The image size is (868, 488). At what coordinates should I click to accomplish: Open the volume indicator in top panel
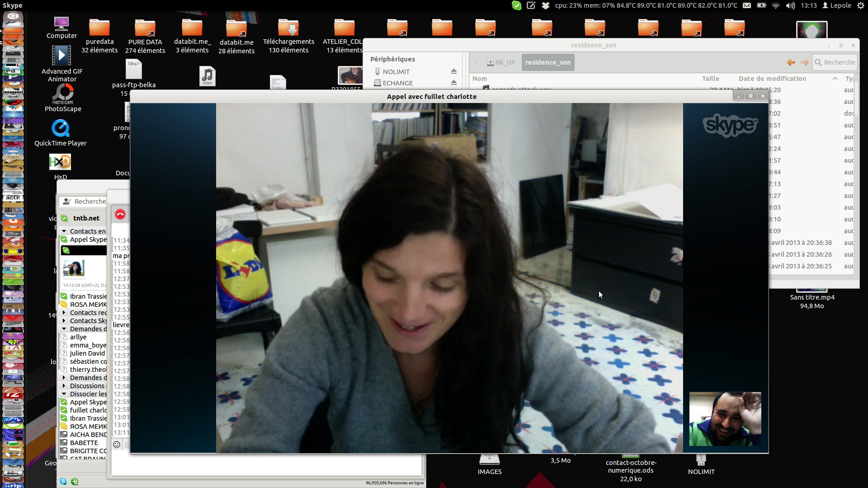click(790, 5)
